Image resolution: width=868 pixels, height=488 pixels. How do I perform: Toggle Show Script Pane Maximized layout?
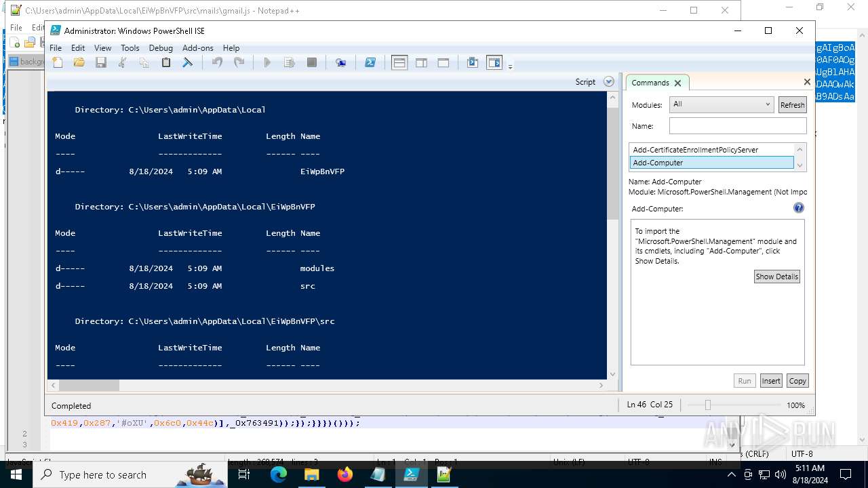coord(443,63)
